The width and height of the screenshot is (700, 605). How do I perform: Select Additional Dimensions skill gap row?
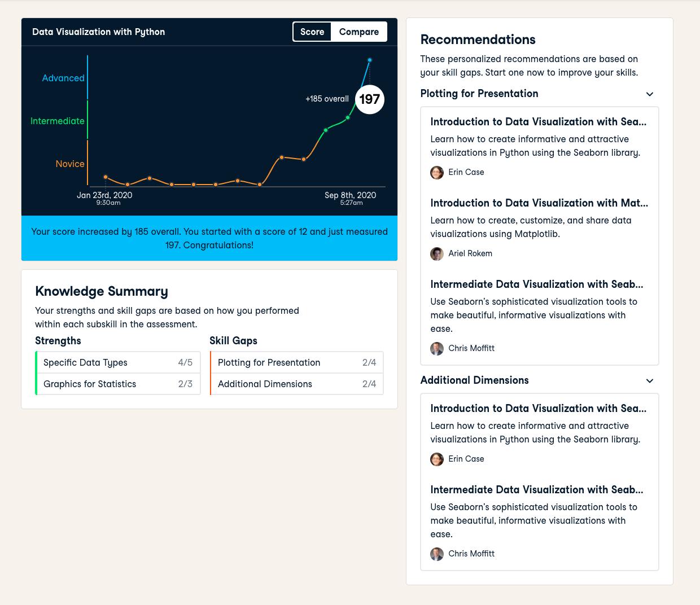pyautogui.click(x=296, y=384)
